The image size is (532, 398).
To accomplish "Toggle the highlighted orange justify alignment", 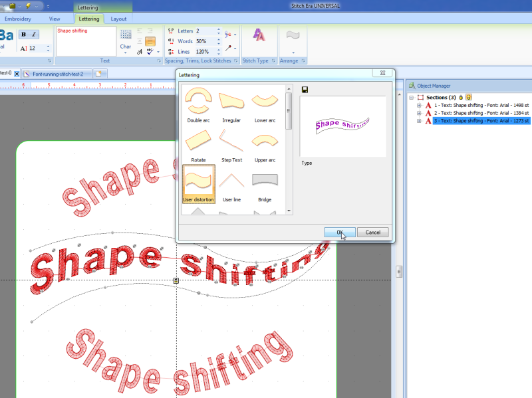I will point(150,41).
